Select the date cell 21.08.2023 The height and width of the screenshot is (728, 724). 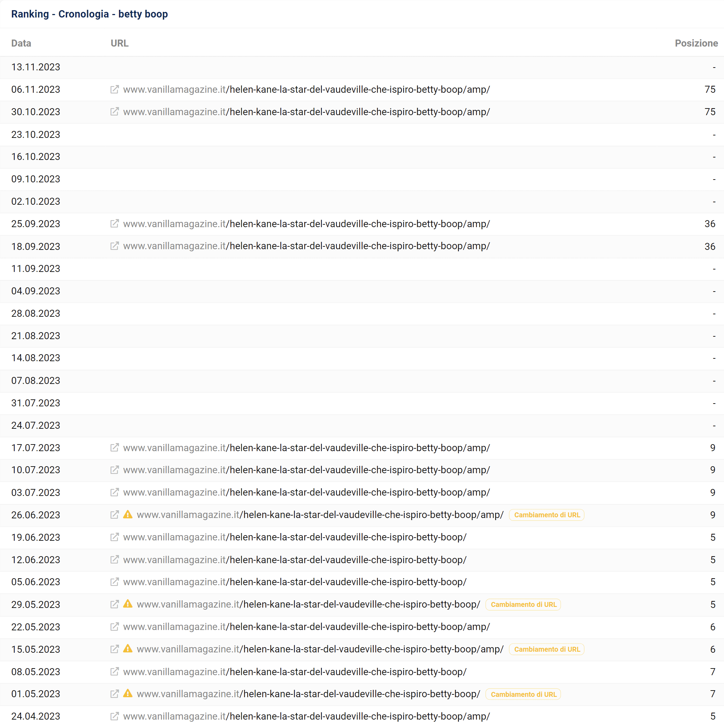coord(36,336)
